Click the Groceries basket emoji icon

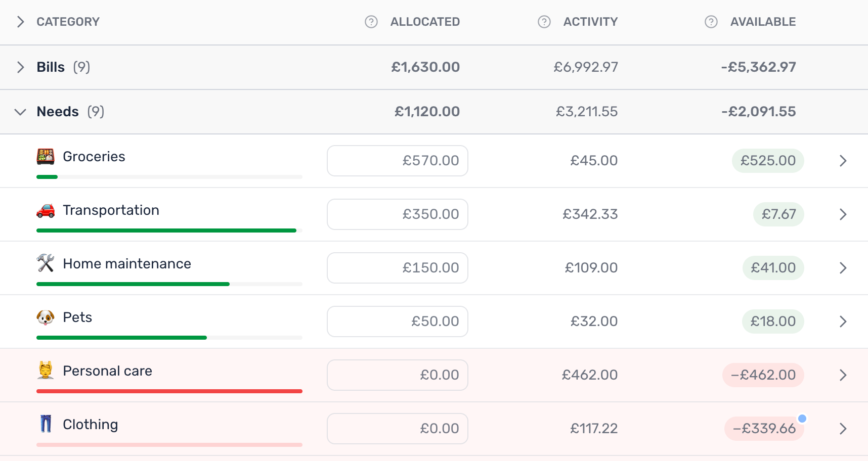[46, 157]
